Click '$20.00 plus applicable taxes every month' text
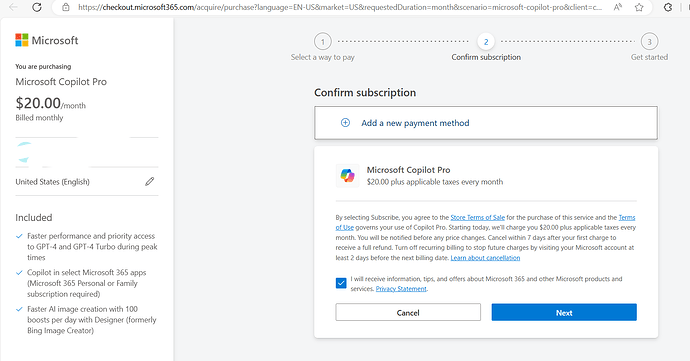Viewport: 690px width, 361px height. pos(435,182)
